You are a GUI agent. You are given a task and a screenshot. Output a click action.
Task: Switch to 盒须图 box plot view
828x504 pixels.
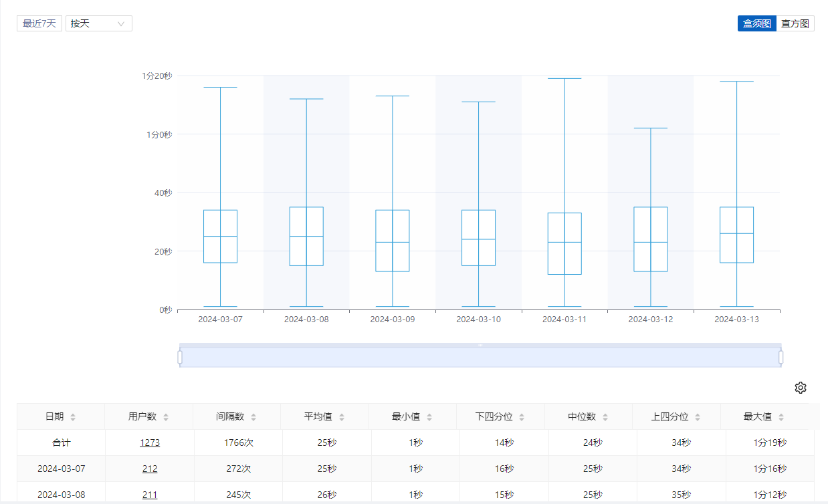[757, 23]
